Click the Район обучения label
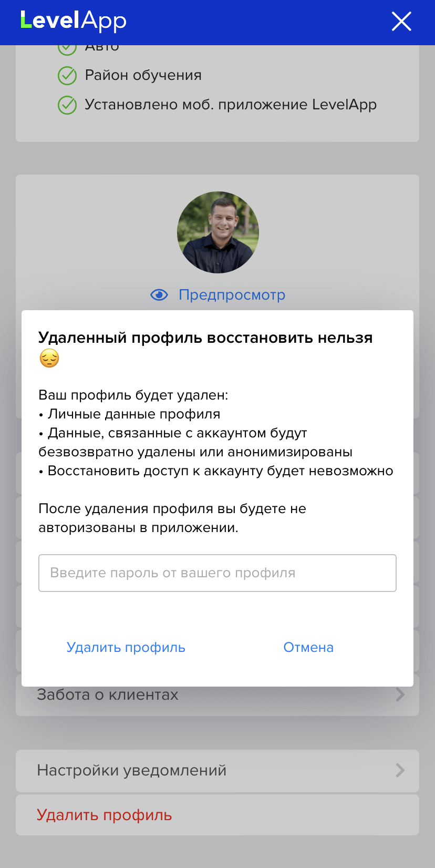The width and height of the screenshot is (435, 868). click(143, 75)
